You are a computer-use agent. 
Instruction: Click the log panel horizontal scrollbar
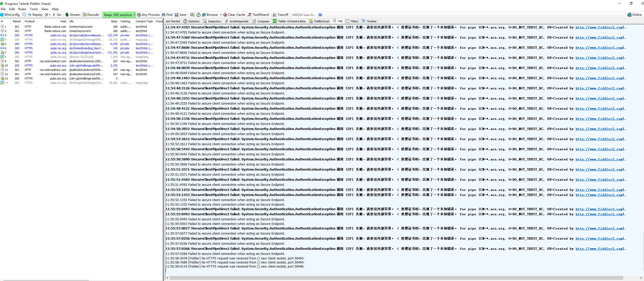396,278
